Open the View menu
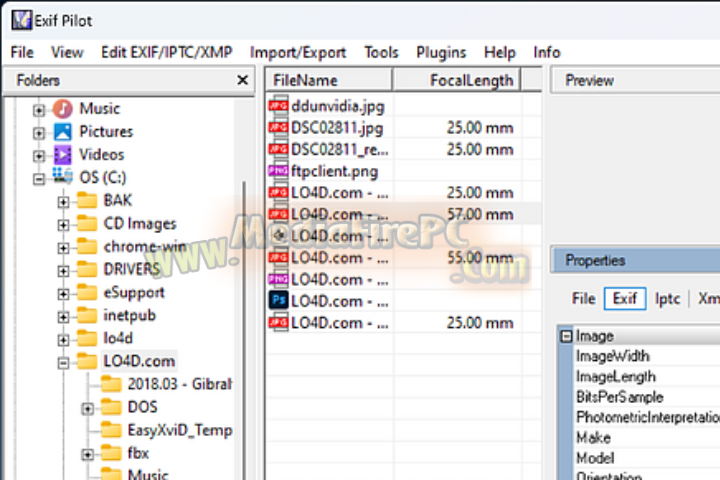This screenshot has width=720, height=480. tap(67, 52)
